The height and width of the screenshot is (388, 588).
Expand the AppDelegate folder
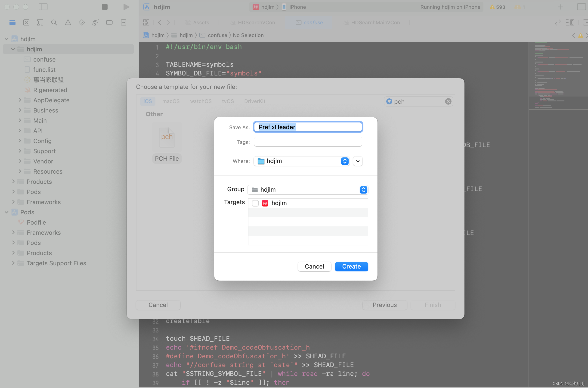click(x=20, y=100)
